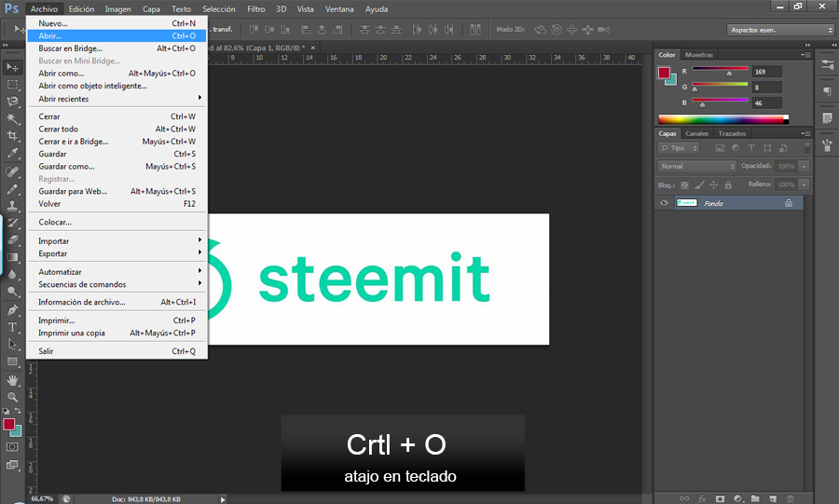Viewport: 839px width, 504px height.
Task: Open the Aspectos esen. workspace dropdown
Action: 781,30
